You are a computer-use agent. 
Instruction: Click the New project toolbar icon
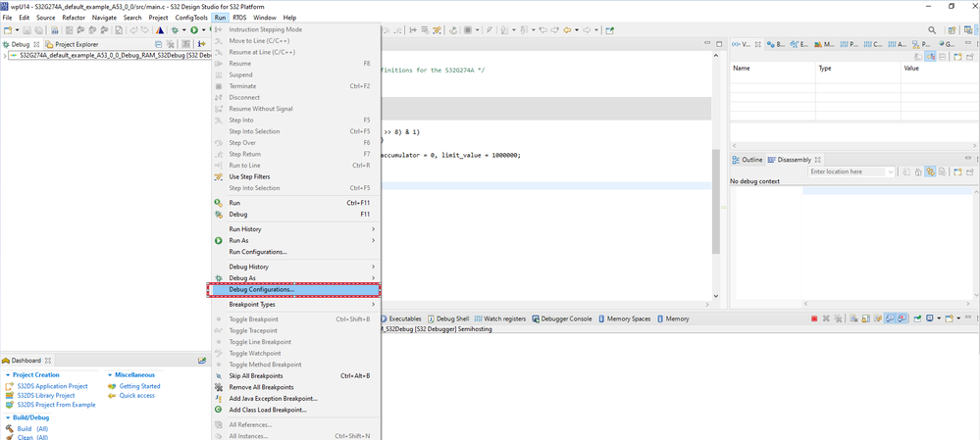[8, 30]
